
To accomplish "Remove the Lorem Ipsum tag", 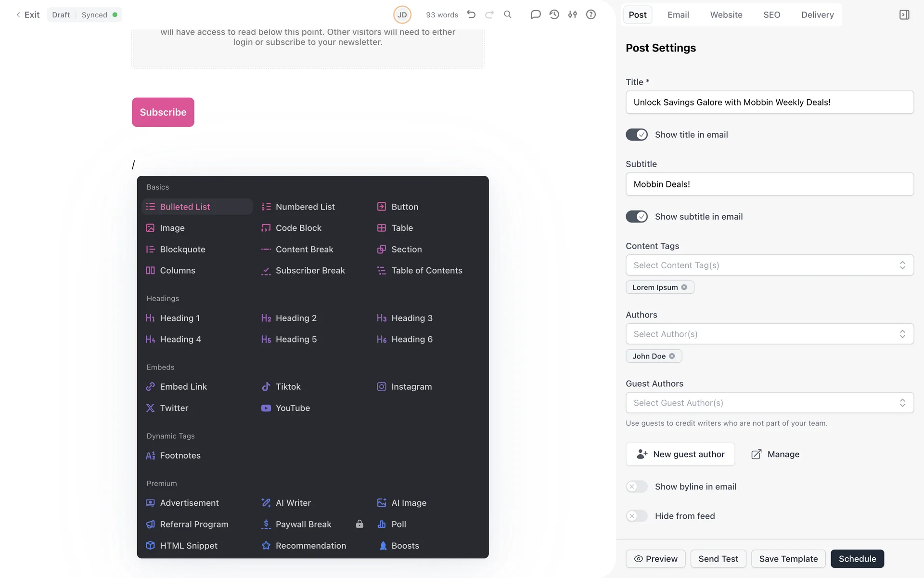I will (x=684, y=287).
